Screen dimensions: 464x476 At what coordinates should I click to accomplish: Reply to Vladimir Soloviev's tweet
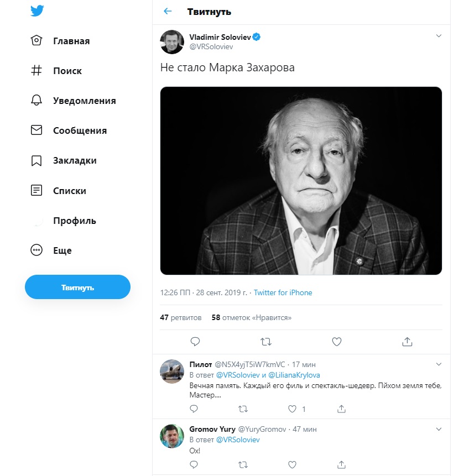coord(195,342)
